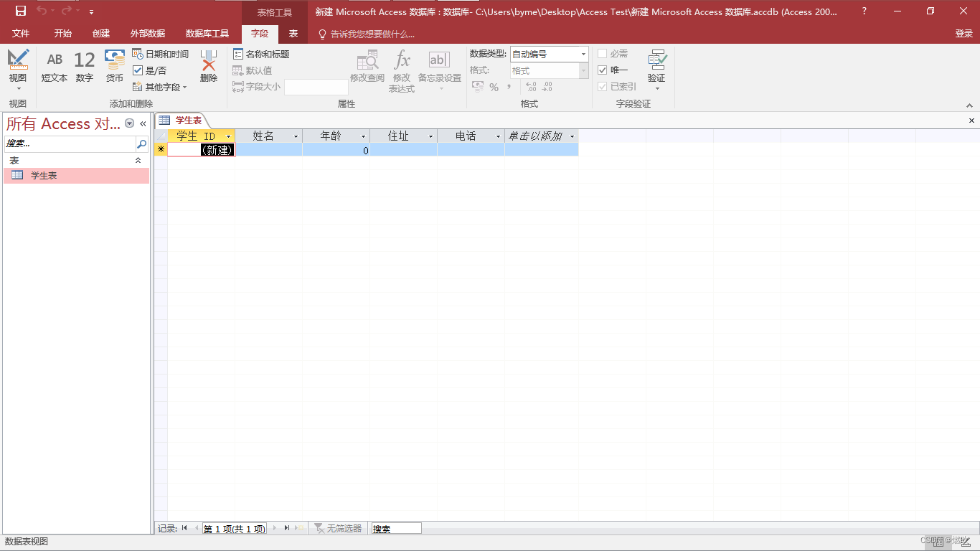Go to last record button
980x551 pixels.
[286, 528]
